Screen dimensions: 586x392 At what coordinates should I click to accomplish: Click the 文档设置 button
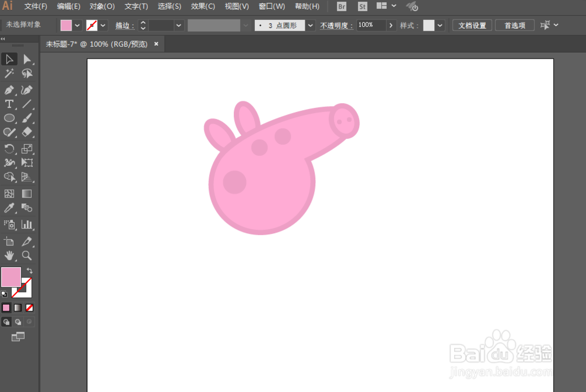(x=472, y=25)
